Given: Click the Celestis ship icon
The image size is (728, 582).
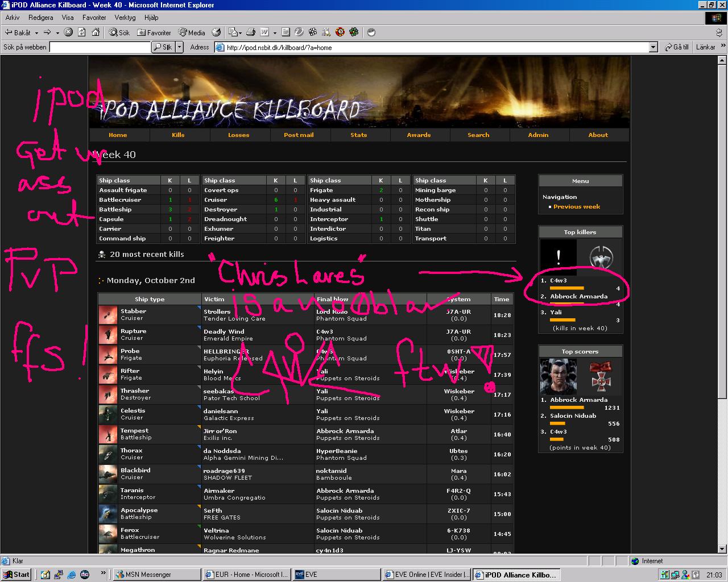Looking at the screenshot, I should 108,414.
